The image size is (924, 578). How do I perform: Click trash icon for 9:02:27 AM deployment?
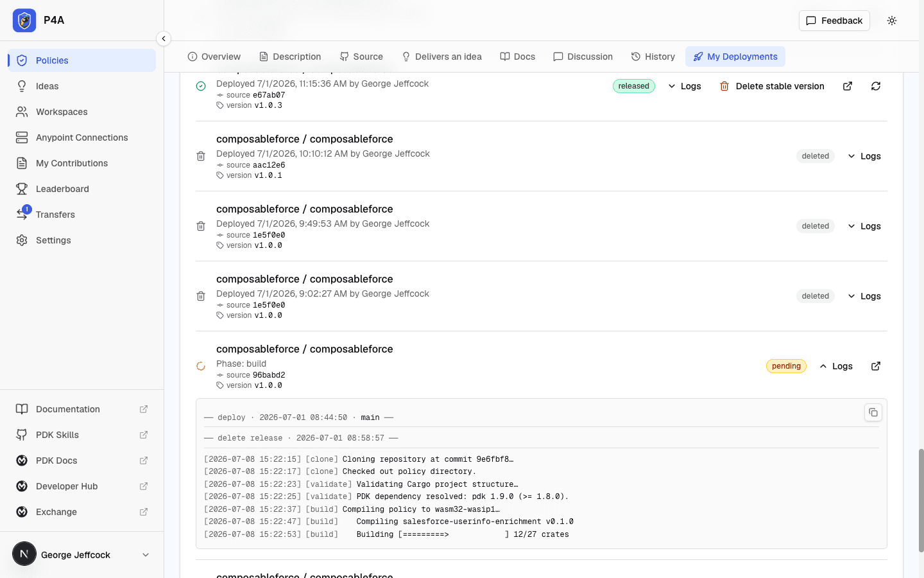click(x=201, y=296)
